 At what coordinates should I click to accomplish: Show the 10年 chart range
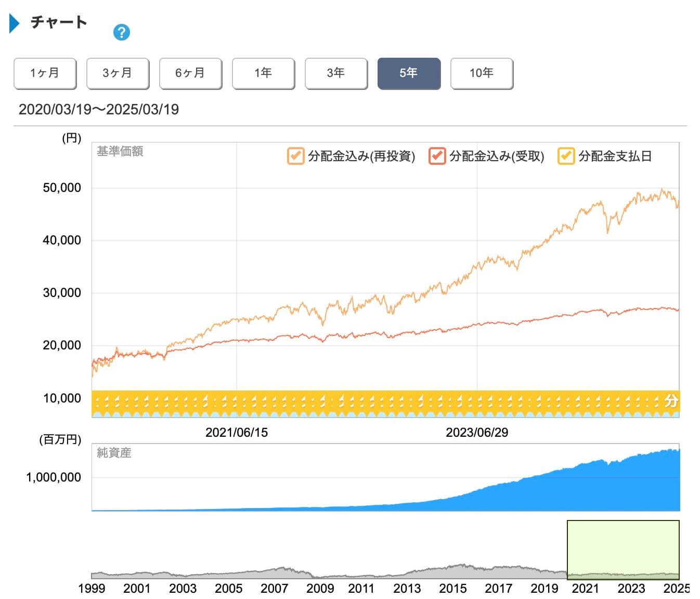482,73
